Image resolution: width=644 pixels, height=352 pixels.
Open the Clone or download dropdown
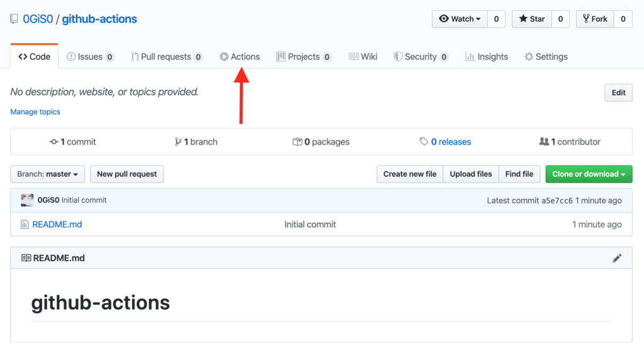[x=589, y=174]
